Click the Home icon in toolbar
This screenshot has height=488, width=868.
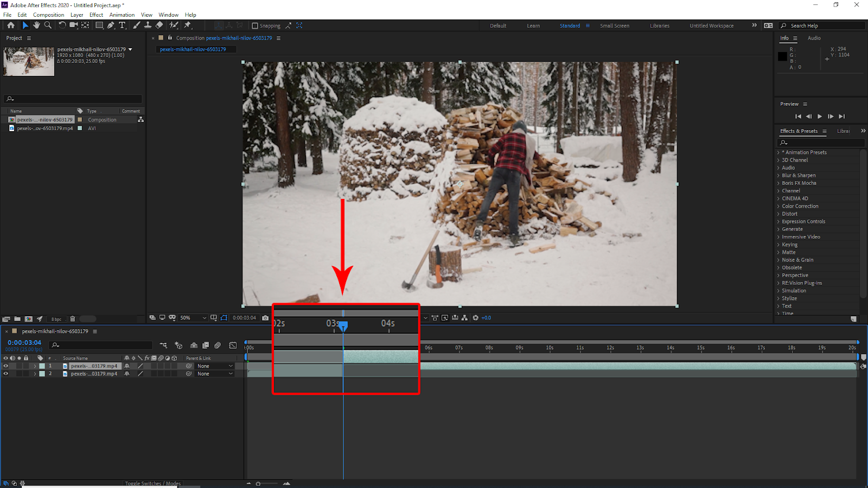[10, 25]
